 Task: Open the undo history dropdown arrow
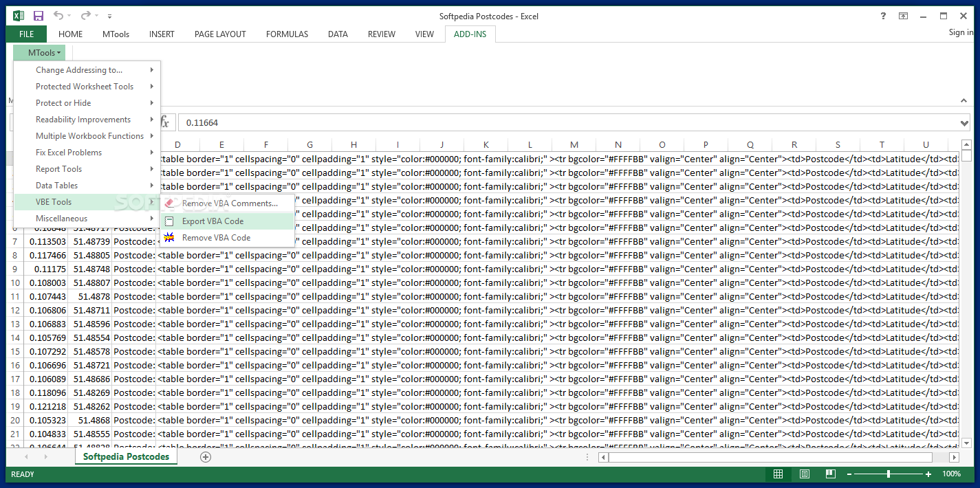[70, 16]
